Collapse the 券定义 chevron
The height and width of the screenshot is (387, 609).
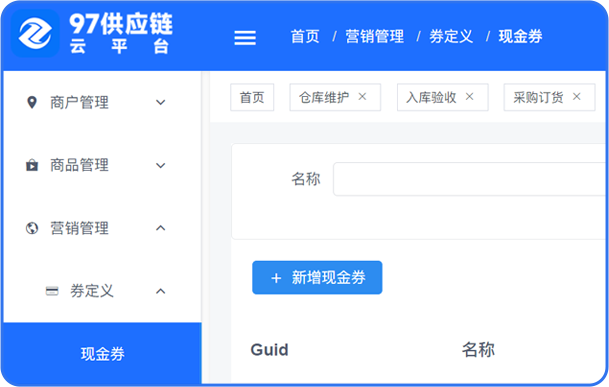coord(161,291)
